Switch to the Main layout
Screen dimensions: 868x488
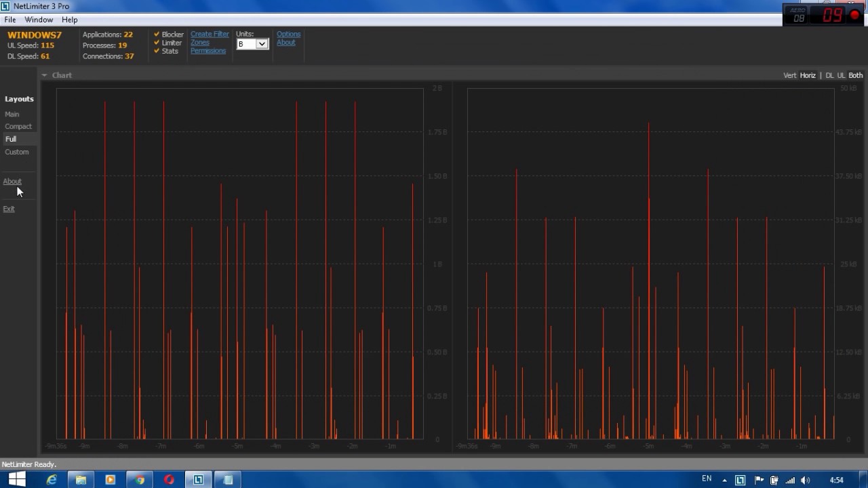coord(12,115)
